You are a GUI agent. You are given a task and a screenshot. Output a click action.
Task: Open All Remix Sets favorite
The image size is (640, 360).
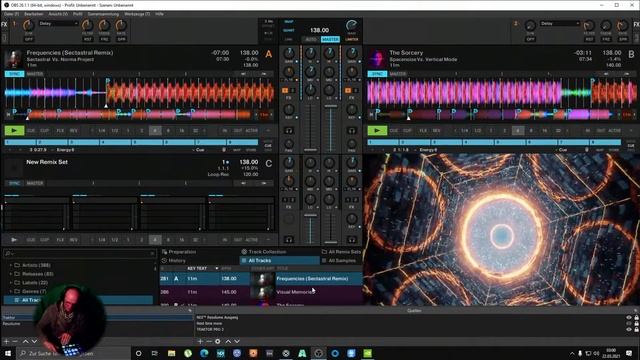342,252
